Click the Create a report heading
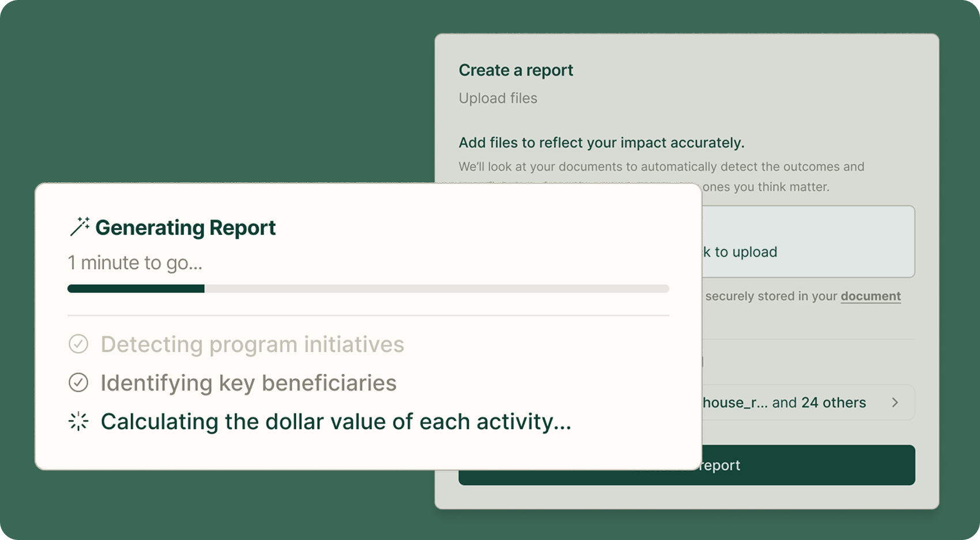The height and width of the screenshot is (540, 980). pos(516,70)
